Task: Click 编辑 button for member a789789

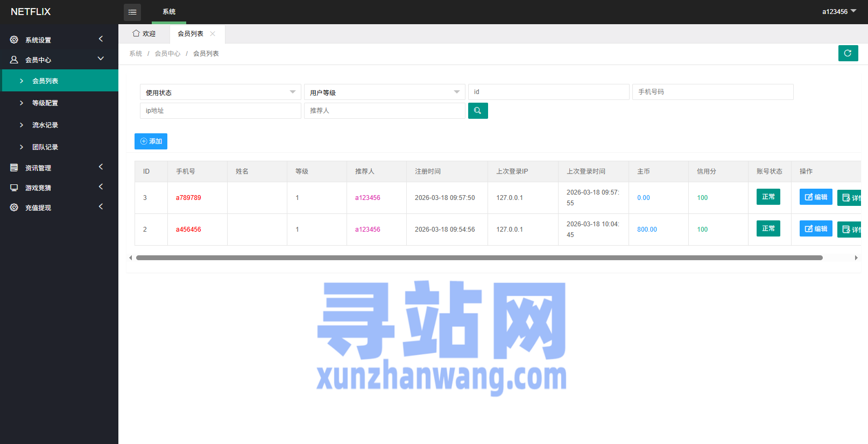Action: 816,197
